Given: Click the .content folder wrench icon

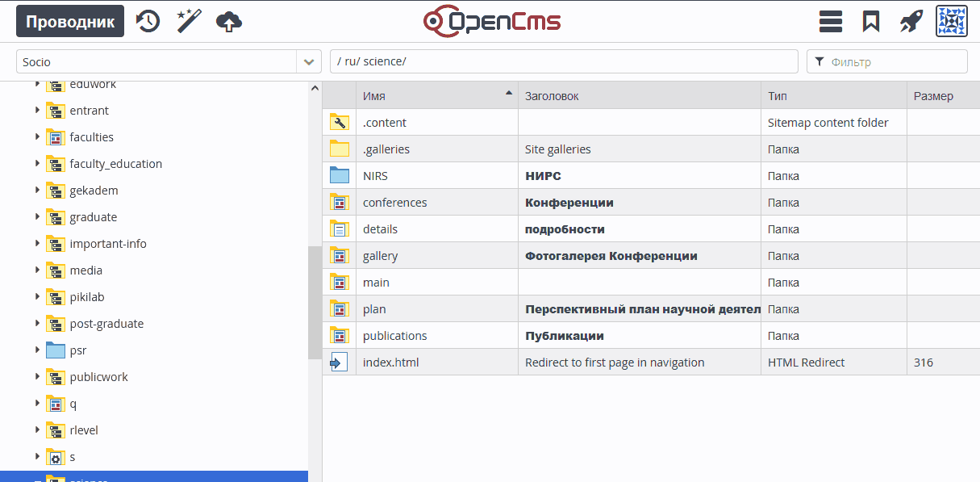Looking at the screenshot, I should [x=339, y=123].
